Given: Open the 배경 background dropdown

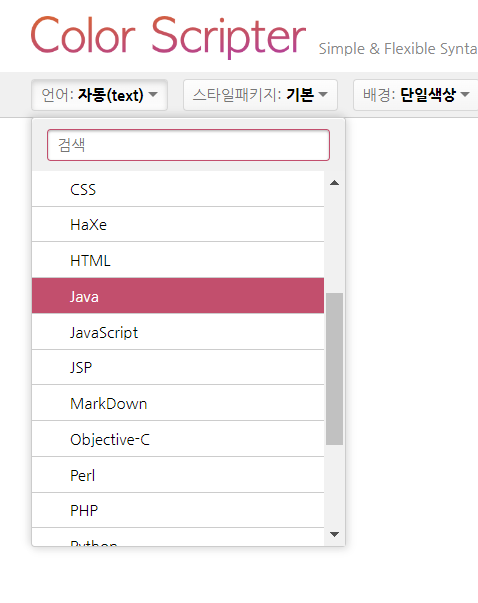Looking at the screenshot, I should (416, 95).
